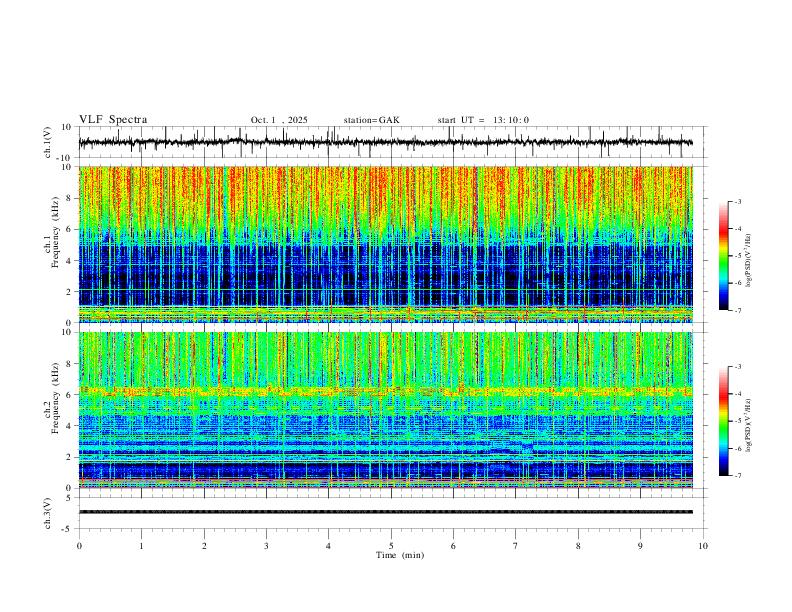Click the 'Time (min)' axis label
Screen dimensions: 792x612
[x=400, y=555]
